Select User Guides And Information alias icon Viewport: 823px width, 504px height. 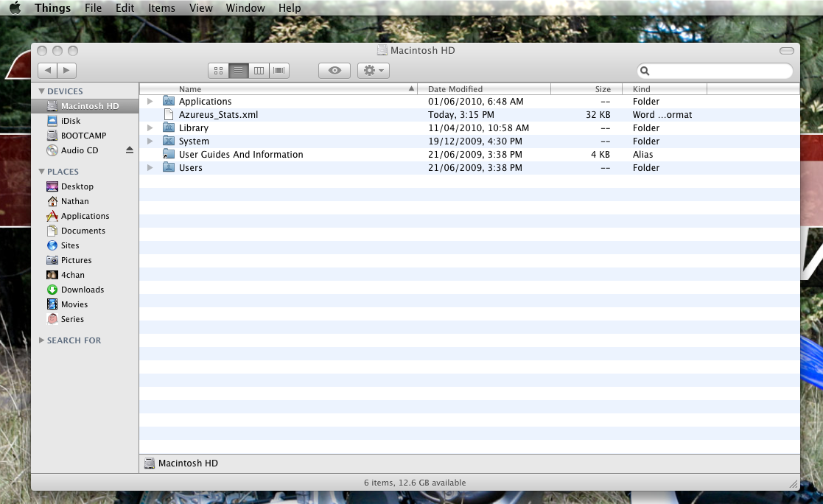pos(169,154)
